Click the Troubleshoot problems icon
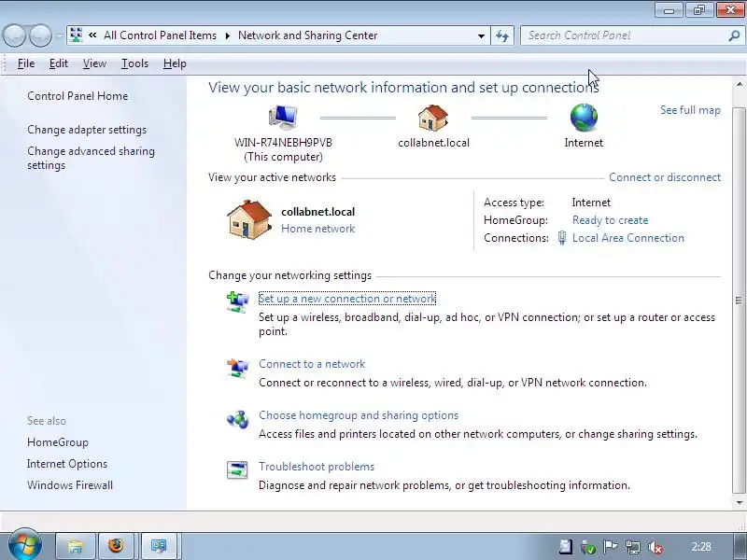747x560 pixels. (x=237, y=470)
